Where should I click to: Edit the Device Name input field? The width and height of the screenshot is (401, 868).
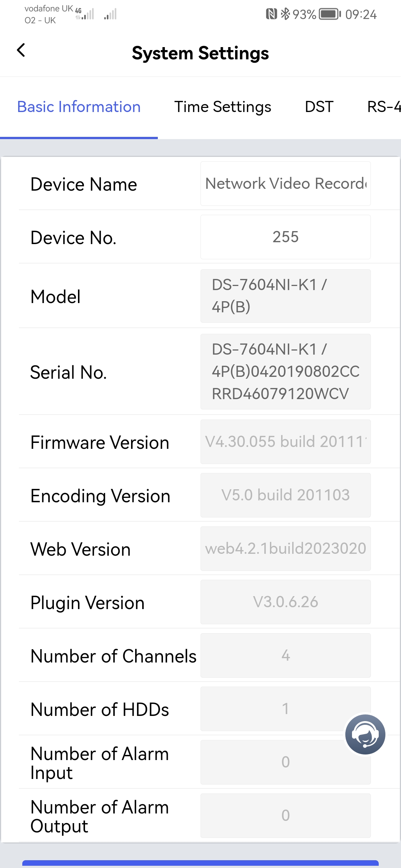coord(286,184)
